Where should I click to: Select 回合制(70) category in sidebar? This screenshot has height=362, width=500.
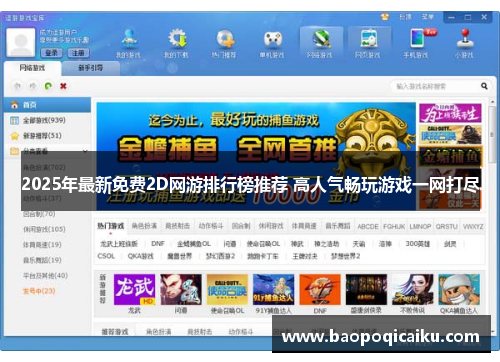pos(39,214)
